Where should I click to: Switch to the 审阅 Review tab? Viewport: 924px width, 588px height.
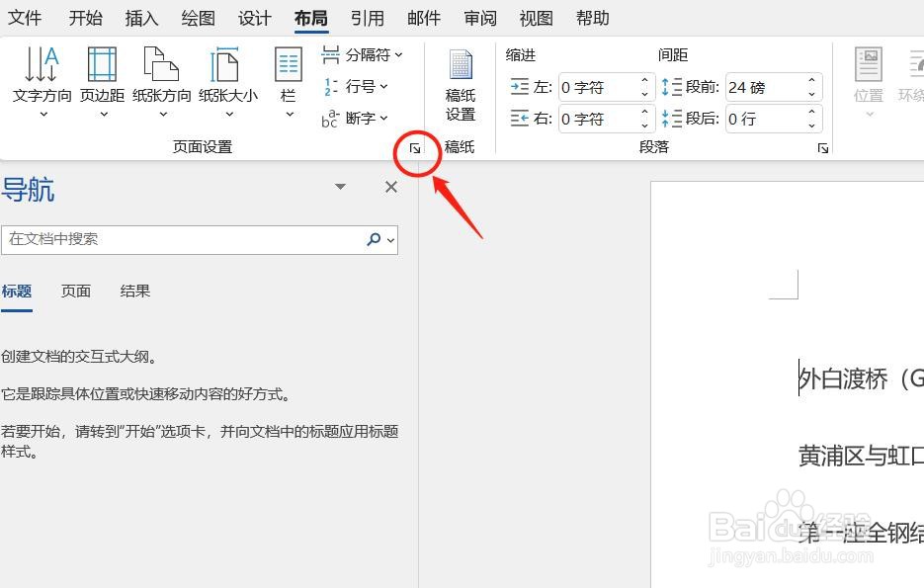(480, 18)
